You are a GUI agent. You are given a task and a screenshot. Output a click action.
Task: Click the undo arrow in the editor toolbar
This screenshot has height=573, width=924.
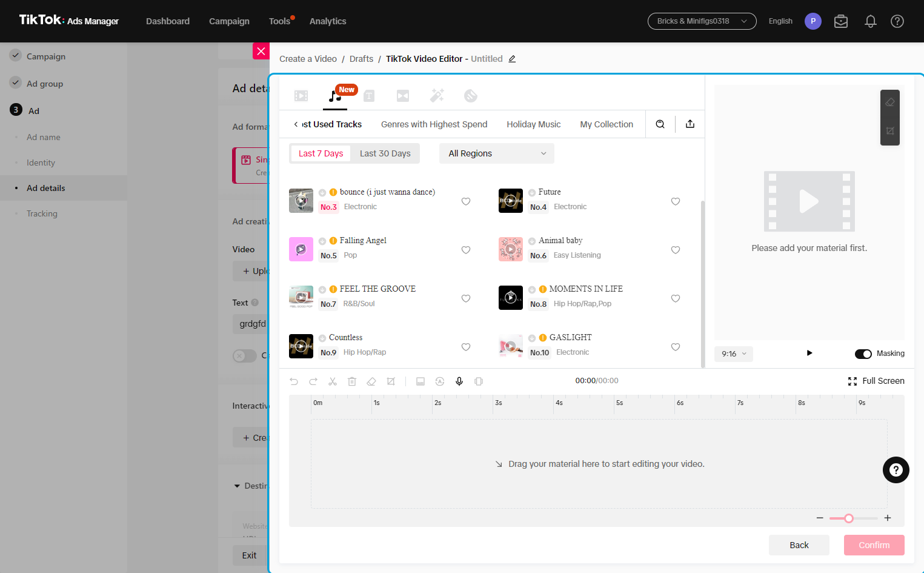(x=294, y=381)
